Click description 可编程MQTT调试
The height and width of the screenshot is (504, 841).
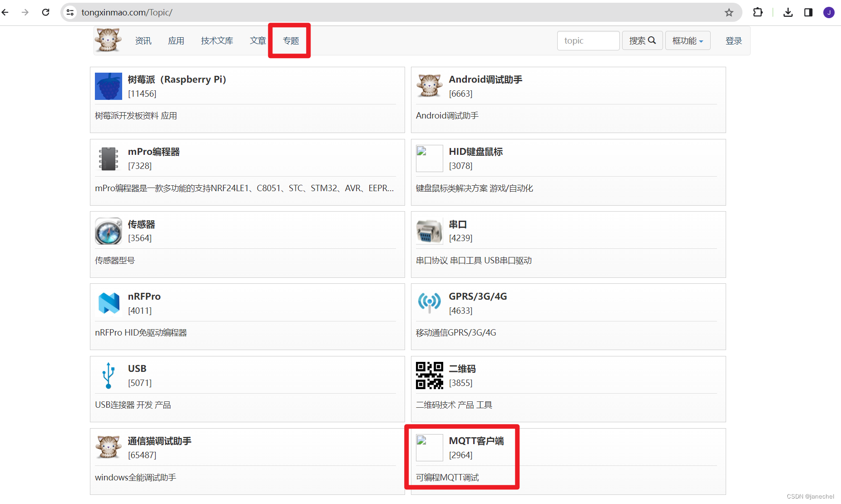447,478
